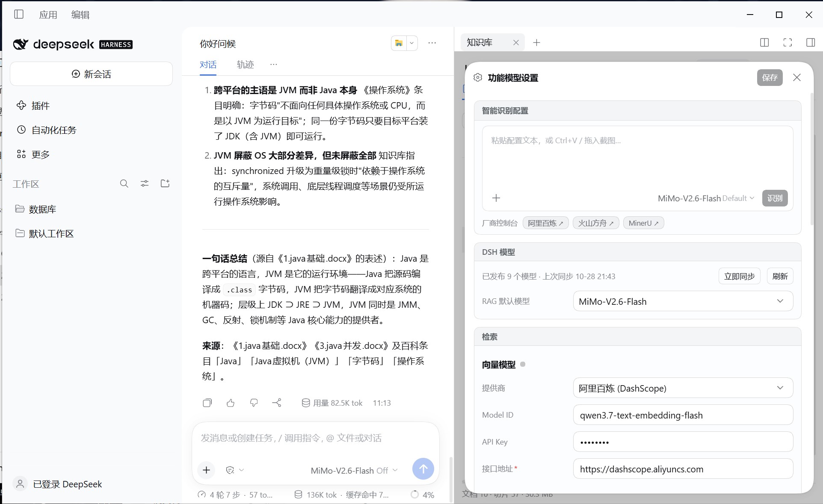This screenshot has height=504, width=823.
Task: Create a new workspace folder icon
Action: 165,184
